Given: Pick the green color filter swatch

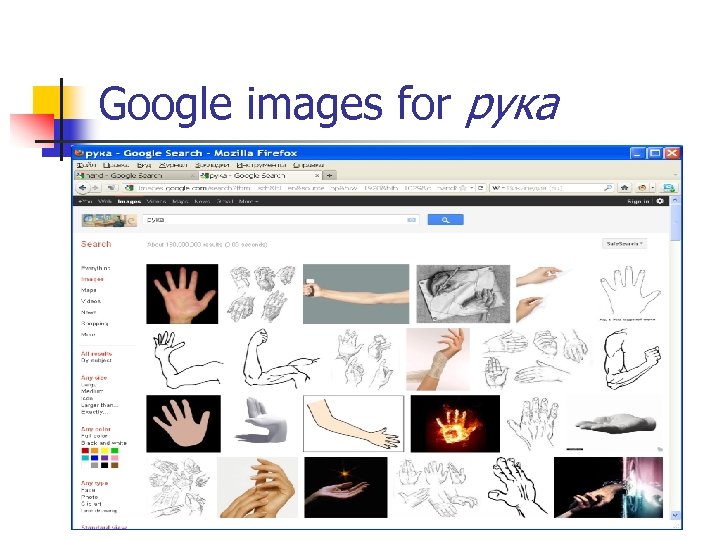Looking at the screenshot, I should (114, 451).
